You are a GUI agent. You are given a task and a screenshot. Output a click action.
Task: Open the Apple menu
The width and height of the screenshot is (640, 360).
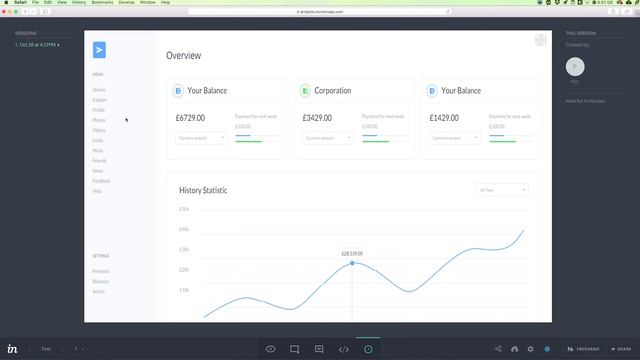tap(6, 2)
